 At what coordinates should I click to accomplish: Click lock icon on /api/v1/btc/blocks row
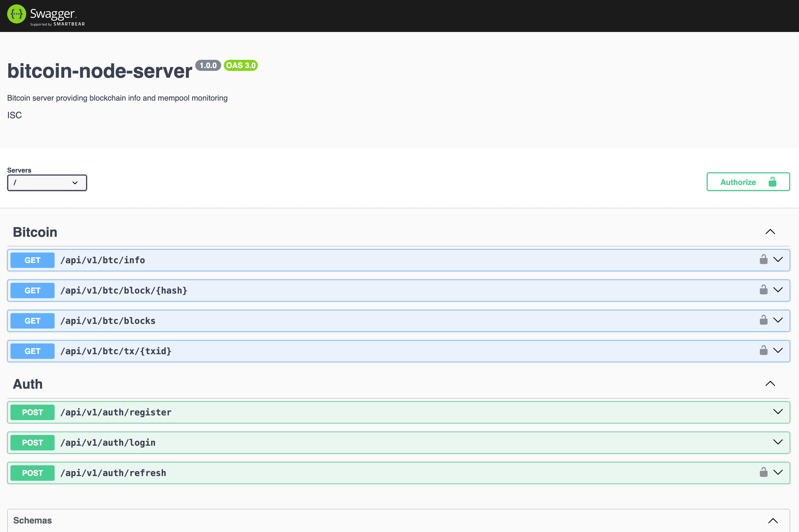(763, 320)
